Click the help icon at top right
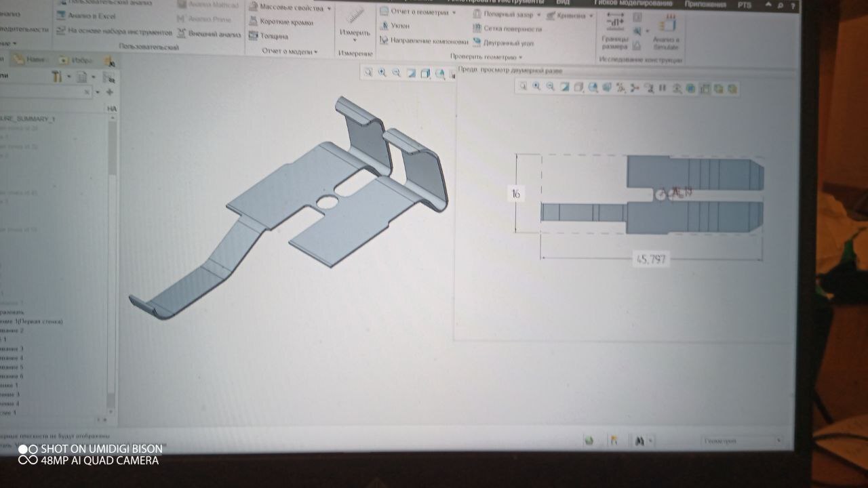Image resolution: width=868 pixels, height=488 pixels. tap(793, 6)
